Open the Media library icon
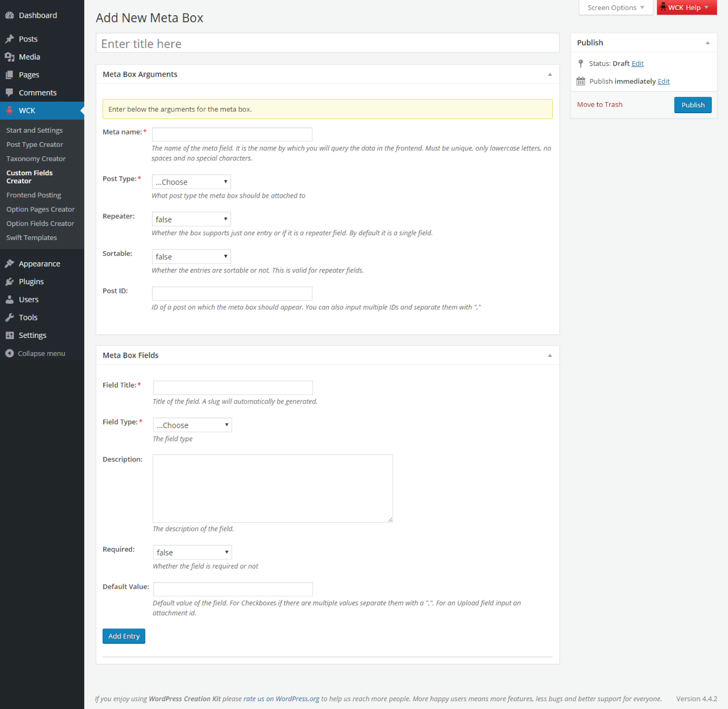Screen dimensions: 728x709 click(x=9, y=57)
